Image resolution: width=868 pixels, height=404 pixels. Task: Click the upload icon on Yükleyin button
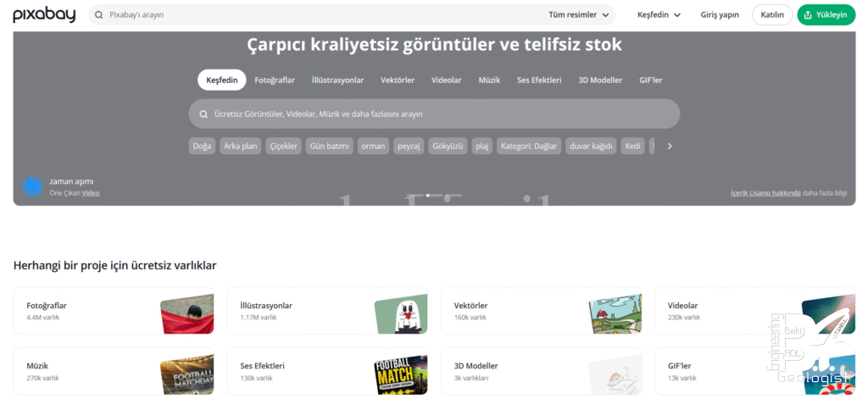pyautogui.click(x=808, y=15)
